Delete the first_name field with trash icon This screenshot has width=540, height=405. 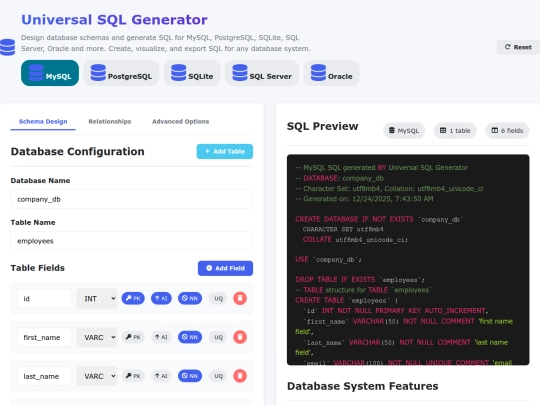(240, 337)
